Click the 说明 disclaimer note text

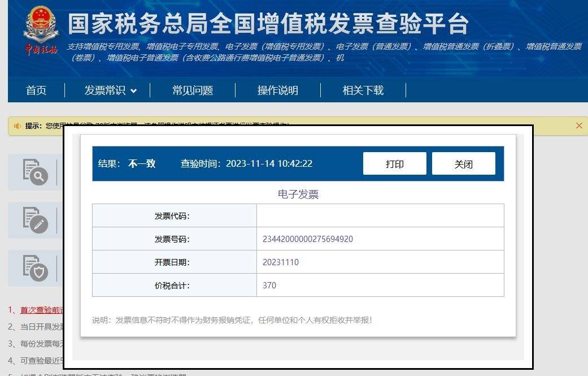(x=232, y=320)
